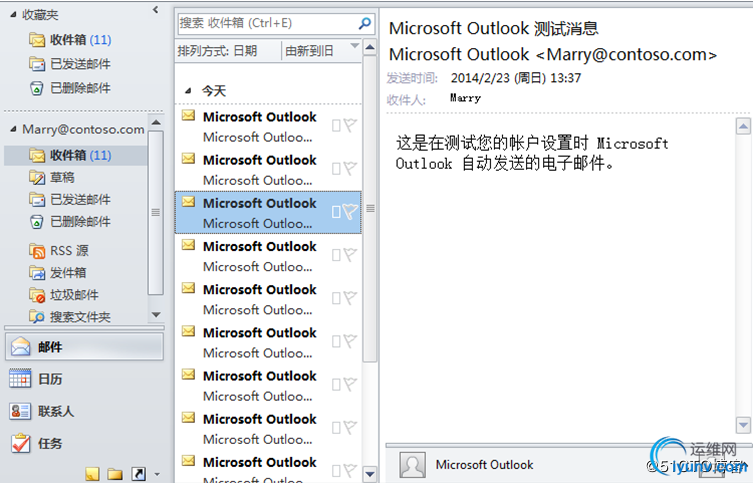Open the navigation pane configure buttons dropdown
The image size is (753, 483).
tap(157, 474)
